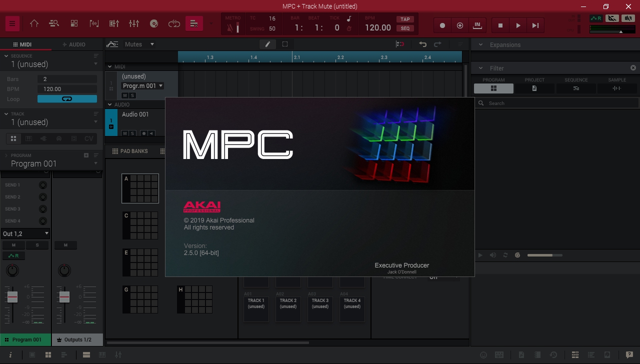Image resolution: width=640 pixels, height=364 pixels.
Task: Toggle the red auto-scroll snap icon
Action: pos(400,44)
